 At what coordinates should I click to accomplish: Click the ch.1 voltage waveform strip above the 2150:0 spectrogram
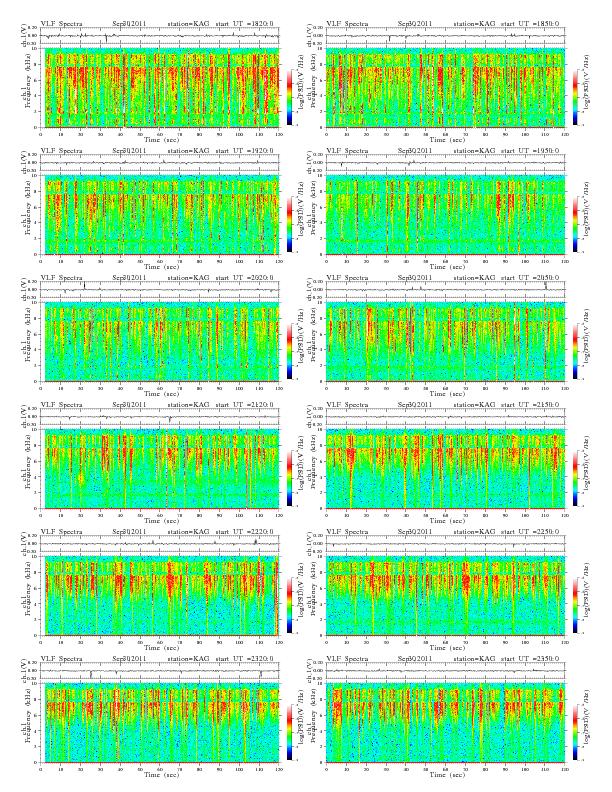446,417
